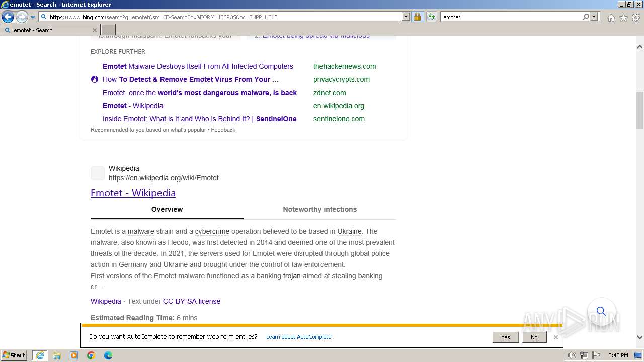Open 'Emotet Malware Destroys Itself' link
This screenshot has height=362, width=644.
coord(198,66)
